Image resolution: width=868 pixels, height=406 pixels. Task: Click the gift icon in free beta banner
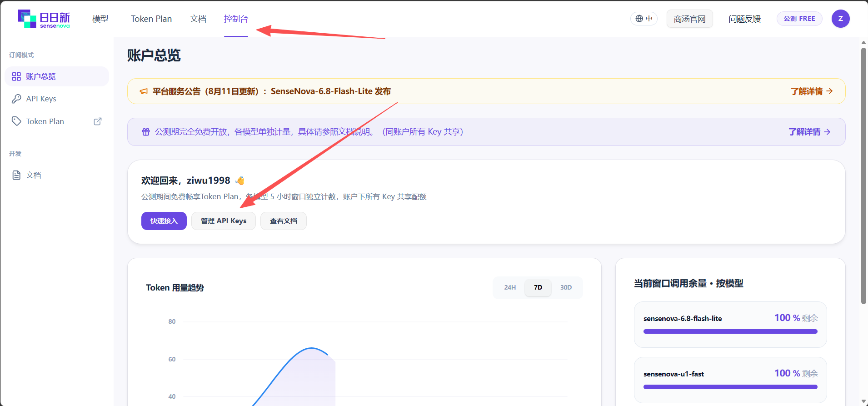point(146,132)
